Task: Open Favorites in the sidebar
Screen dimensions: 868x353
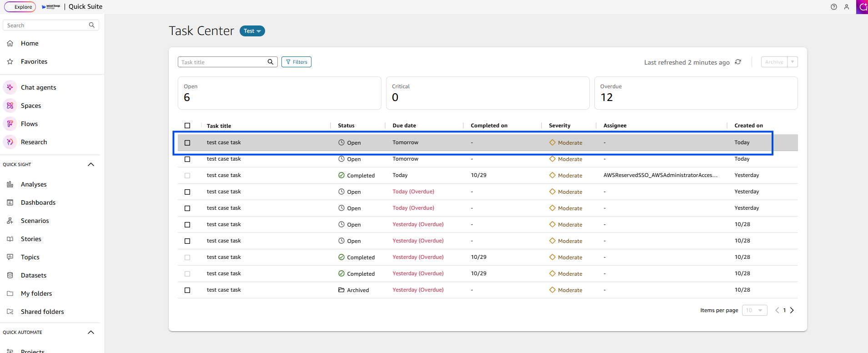Action: (34, 61)
